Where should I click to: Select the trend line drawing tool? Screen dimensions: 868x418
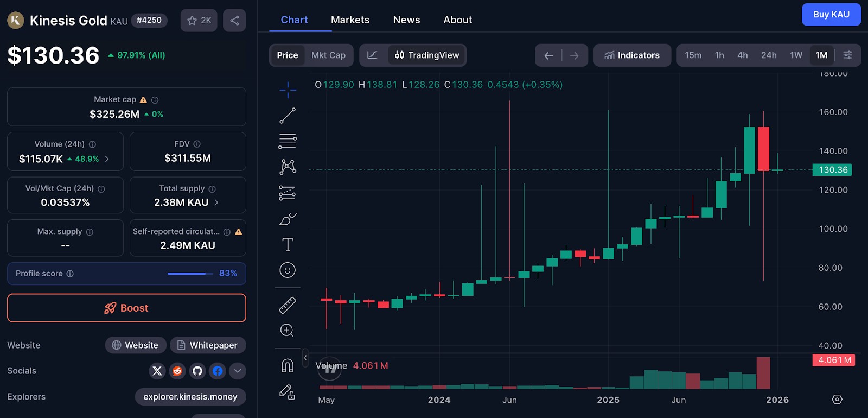point(288,115)
